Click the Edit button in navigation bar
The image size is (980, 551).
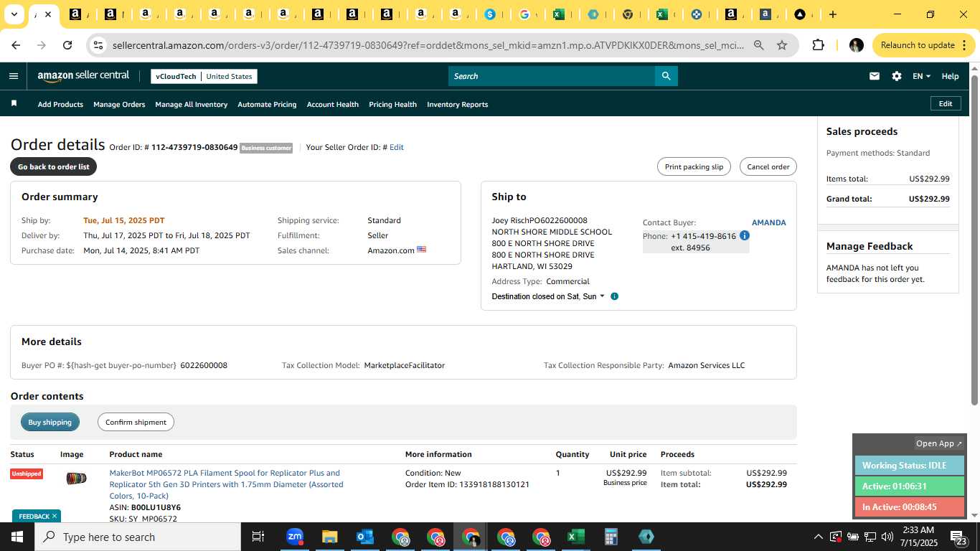946,103
